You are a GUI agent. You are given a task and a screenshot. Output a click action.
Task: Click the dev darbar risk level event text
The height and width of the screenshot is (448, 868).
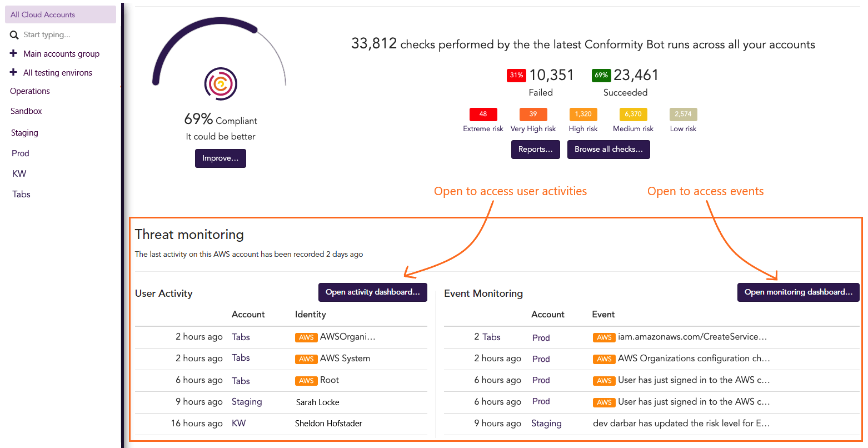[x=681, y=424]
